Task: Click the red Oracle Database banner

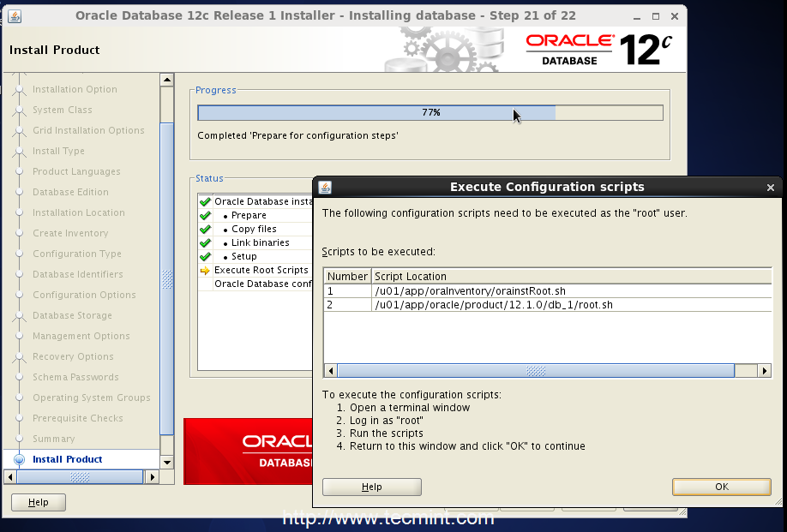Action: (248, 451)
